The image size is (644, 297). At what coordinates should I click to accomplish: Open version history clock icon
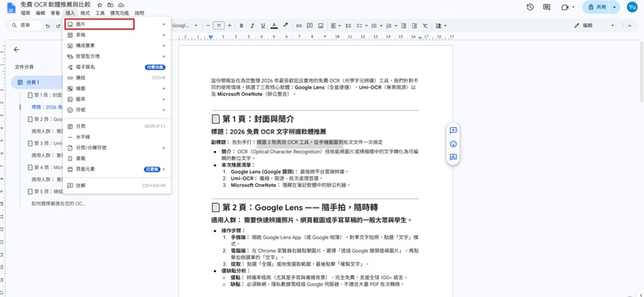click(x=530, y=7)
